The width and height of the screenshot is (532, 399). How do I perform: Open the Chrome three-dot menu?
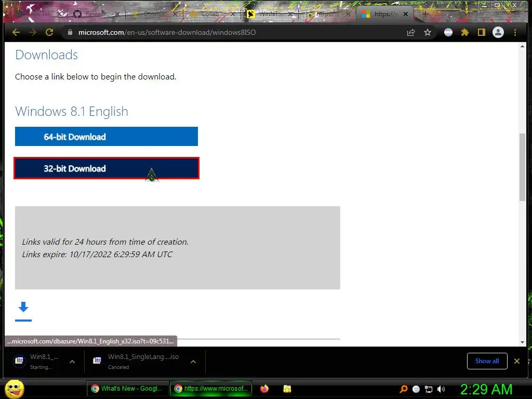click(x=515, y=32)
